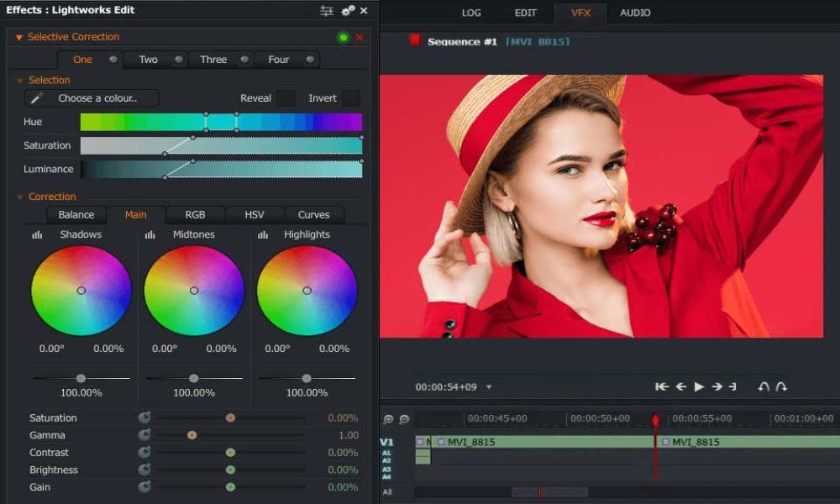
Task: Enable the Invert checkbox
Action: click(x=351, y=98)
